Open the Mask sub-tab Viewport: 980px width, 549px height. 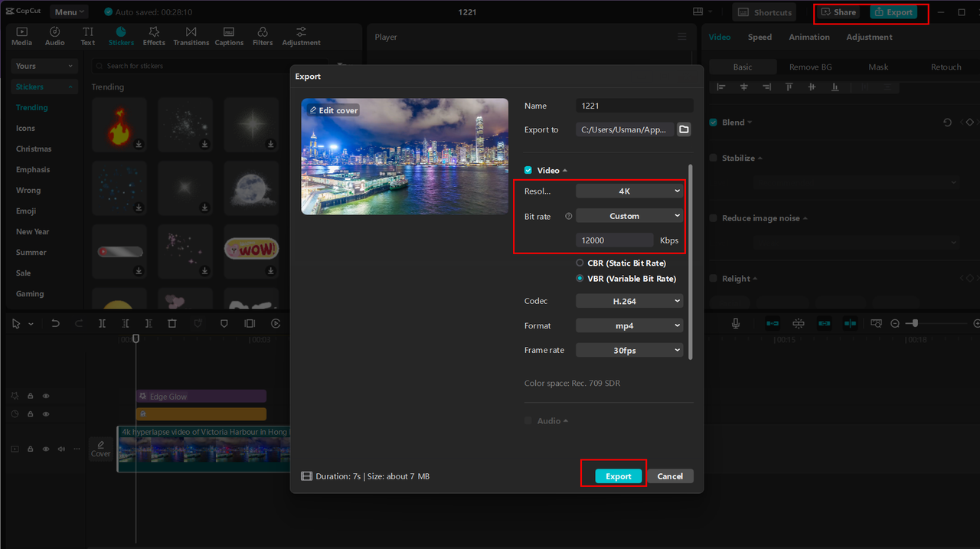[878, 67]
